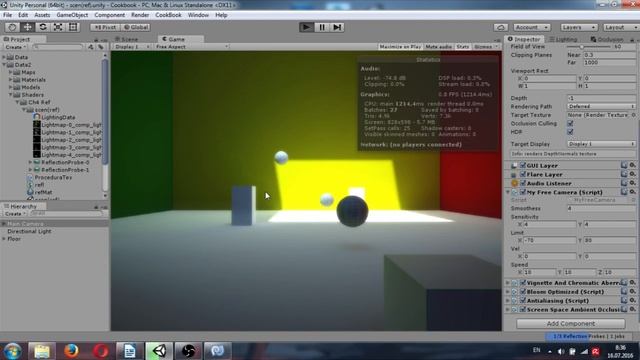Open the CookBook menu
The image size is (640, 360).
click(168, 15)
